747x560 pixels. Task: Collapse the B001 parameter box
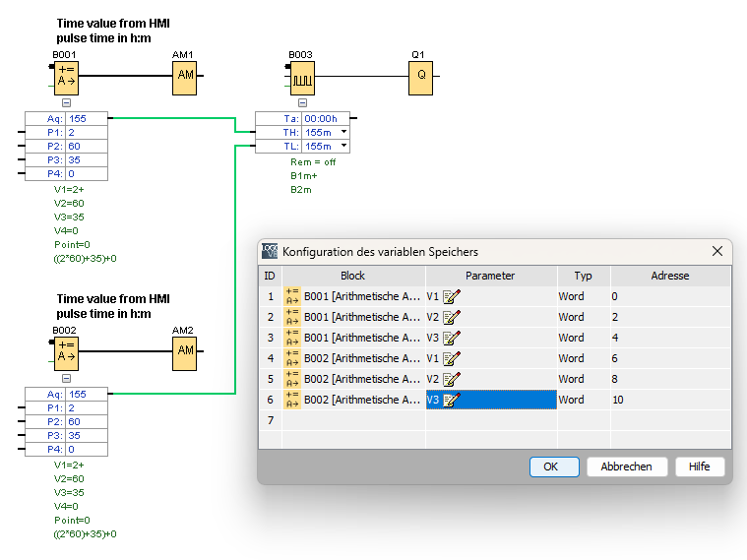[66, 102]
